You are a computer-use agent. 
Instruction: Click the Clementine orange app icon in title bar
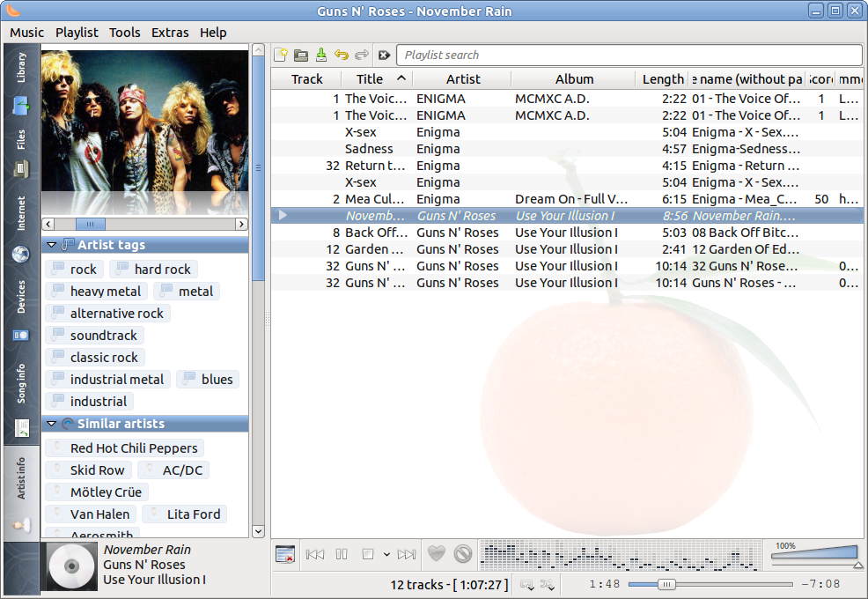click(11, 11)
